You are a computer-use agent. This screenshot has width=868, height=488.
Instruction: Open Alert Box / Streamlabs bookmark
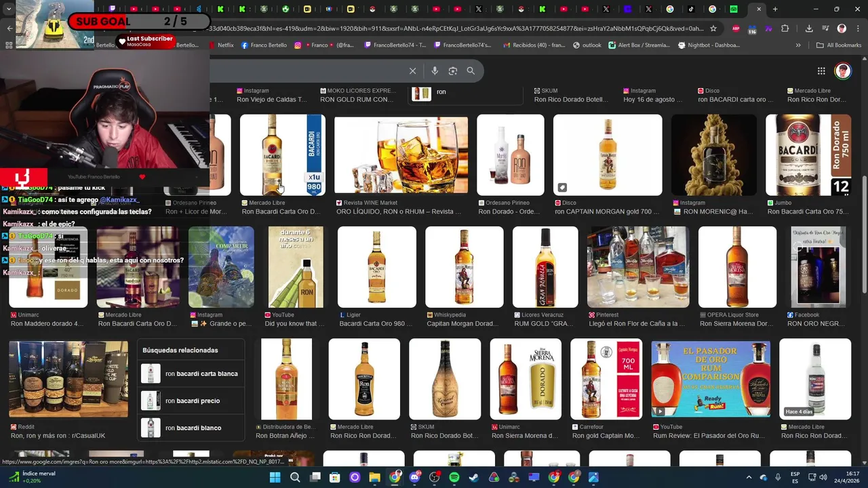[639, 45]
